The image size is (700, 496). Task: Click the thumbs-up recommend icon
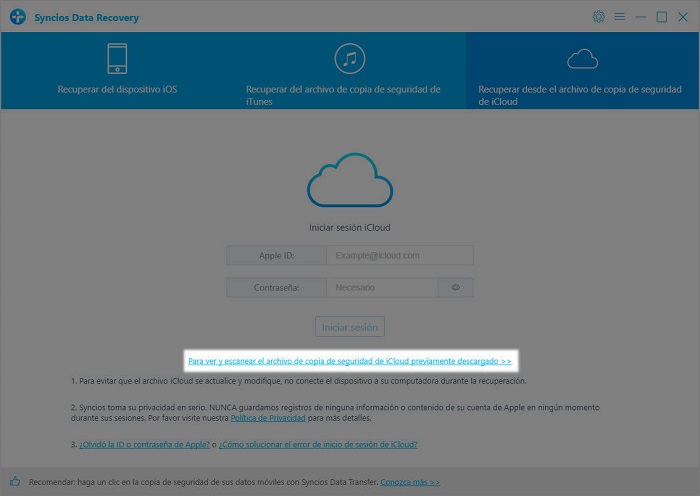15,481
